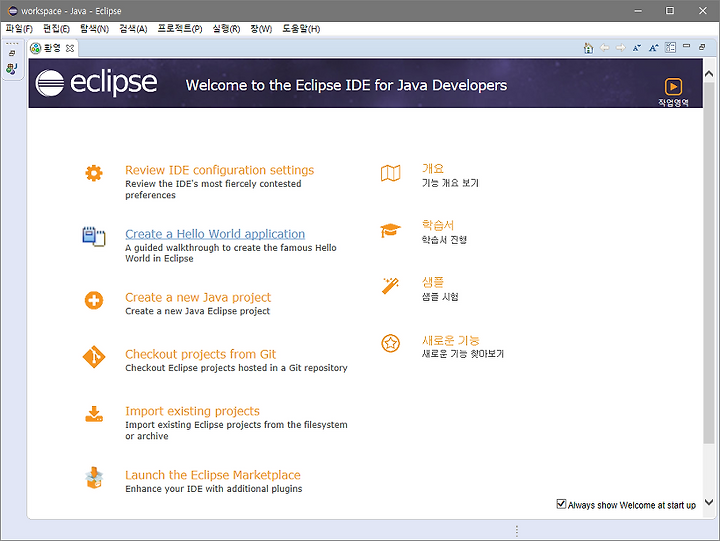This screenshot has height=541, width=720.
Task: Click the Eclipse logo in banner
Action: [96, 83]
